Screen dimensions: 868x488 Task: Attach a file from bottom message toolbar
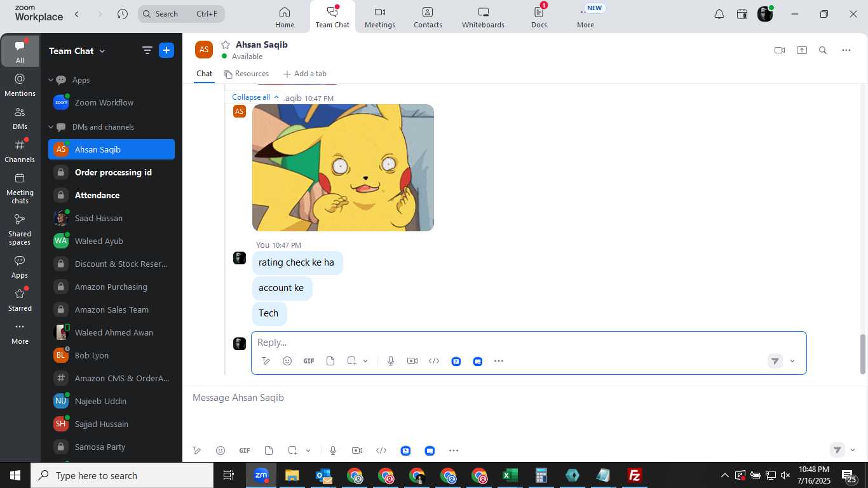(269, 451)
